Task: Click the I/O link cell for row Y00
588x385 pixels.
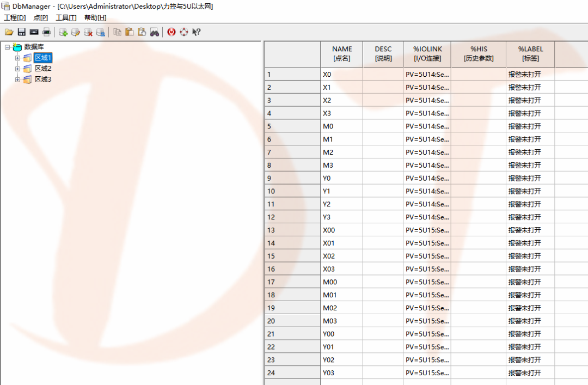Action: point(427,334)
